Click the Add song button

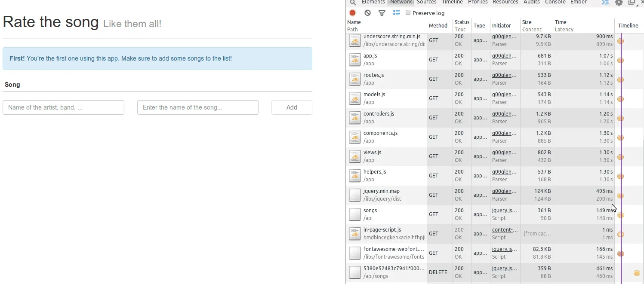[x=292, y=107]
